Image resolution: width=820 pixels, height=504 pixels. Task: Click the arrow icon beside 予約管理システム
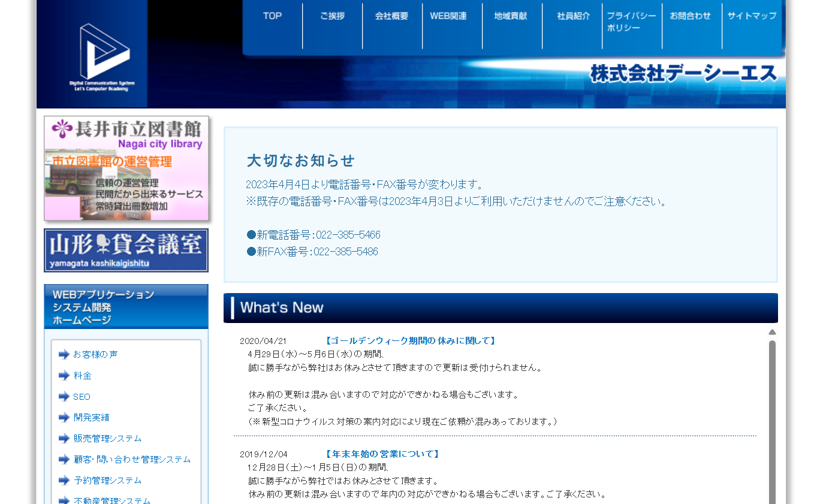(x=64, y=480)
